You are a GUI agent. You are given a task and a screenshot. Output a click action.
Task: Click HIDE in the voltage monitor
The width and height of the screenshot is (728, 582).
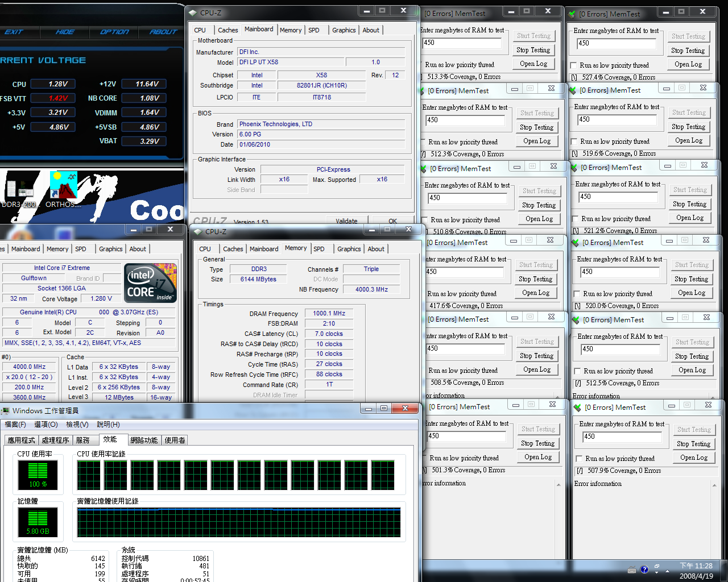[65, 32]
